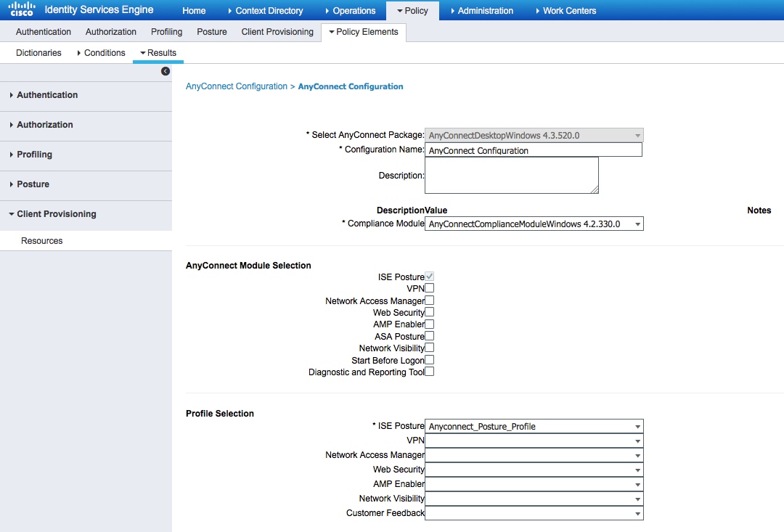
Task: Open the AMP Enabler profile dropdown
Action: 534,484
